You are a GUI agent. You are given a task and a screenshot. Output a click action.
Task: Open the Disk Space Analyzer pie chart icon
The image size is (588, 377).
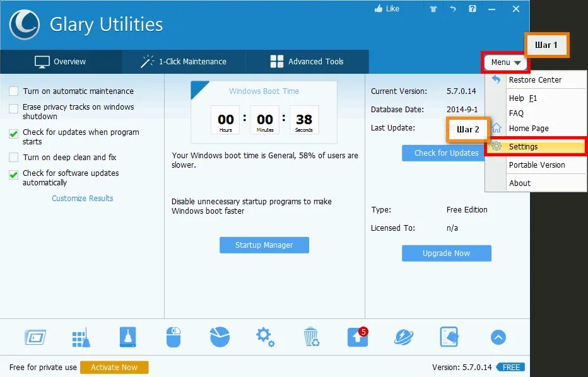[220, 337]
